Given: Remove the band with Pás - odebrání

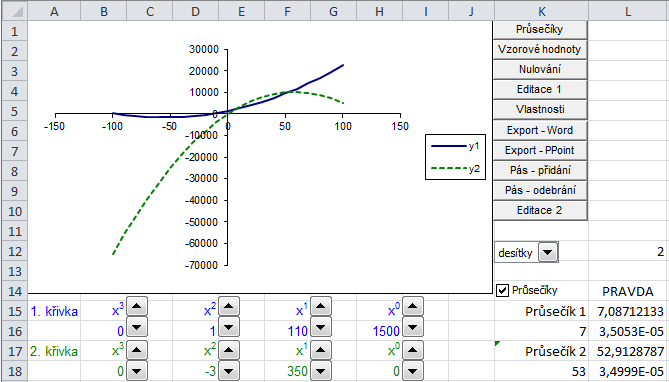Looking at the screenshot, I should 540,190.
